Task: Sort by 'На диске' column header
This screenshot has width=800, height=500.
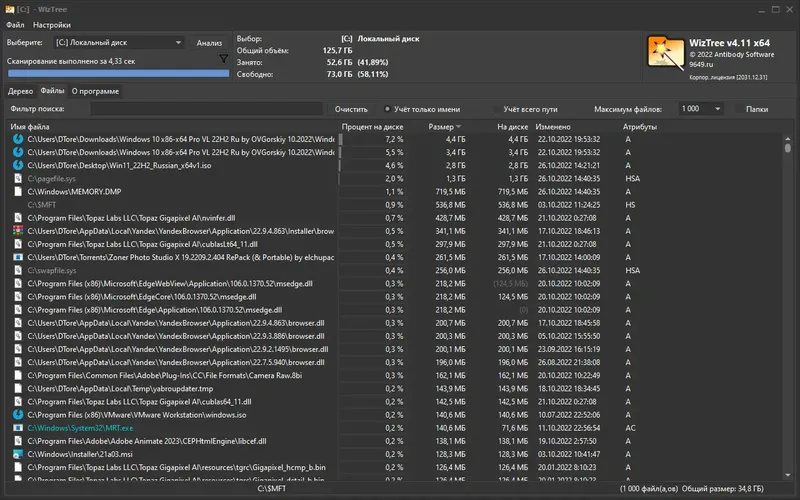Action: pyautogui.click(x=513, y=127)
